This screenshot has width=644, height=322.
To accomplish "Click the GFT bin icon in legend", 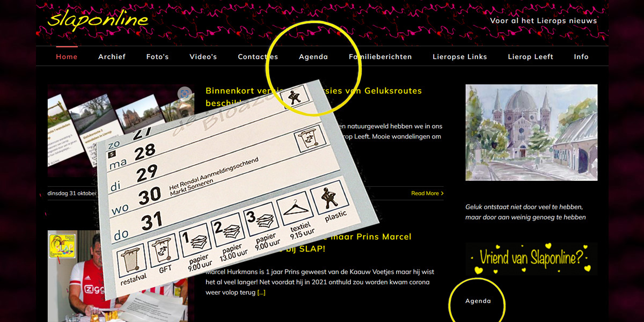I will 162,251.
